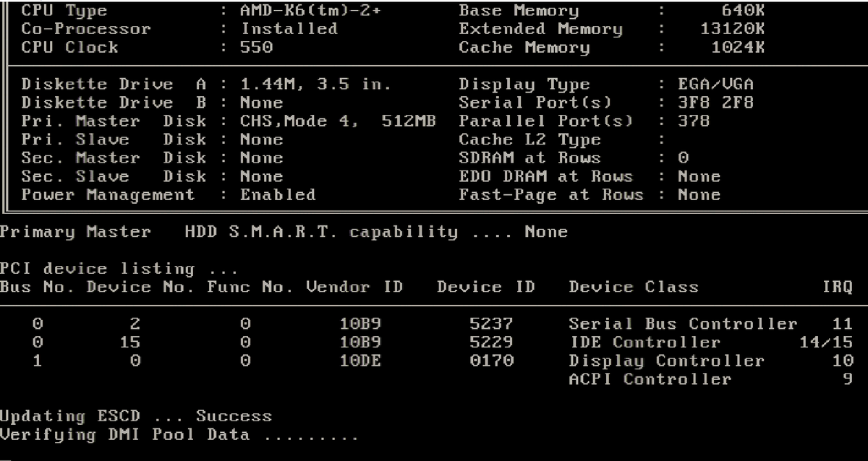Image resolution: width=868 pixels, height=461 pixels.
Task: Select the 'Vendor ID' column header
Action: (x=354, y=288)
